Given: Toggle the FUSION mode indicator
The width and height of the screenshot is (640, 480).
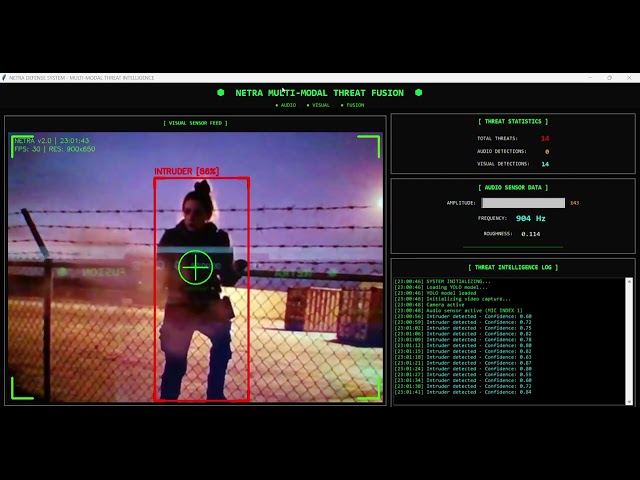Looking at the screenshot, I should tap(352, 105).
